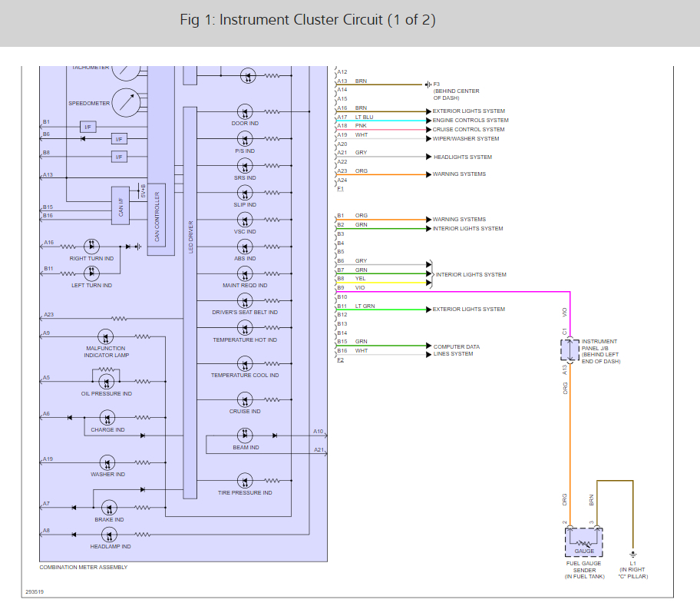Click the WARNING SYSTEMS label on the A23 wire

pos(459,174)
